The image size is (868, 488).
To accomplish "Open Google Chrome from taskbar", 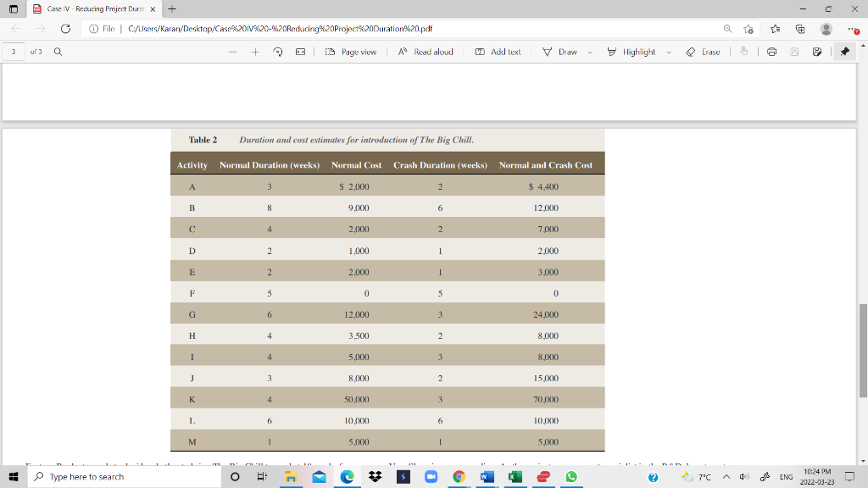I will tap(459, 476).
